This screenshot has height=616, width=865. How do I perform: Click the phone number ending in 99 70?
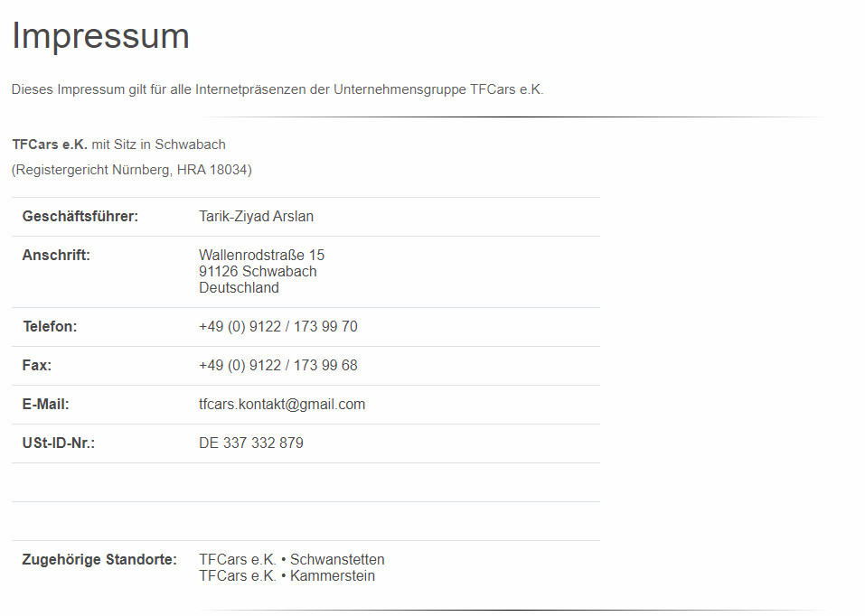pos(277,327)
